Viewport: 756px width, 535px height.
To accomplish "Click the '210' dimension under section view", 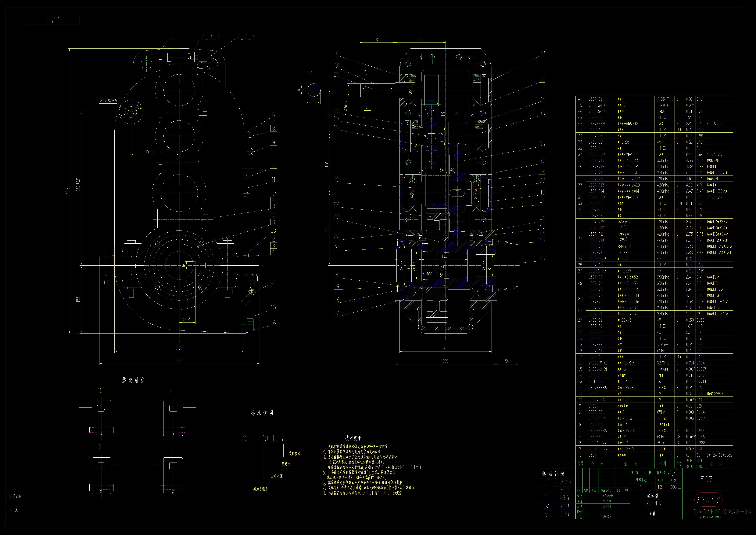I will tap(446, 348).
